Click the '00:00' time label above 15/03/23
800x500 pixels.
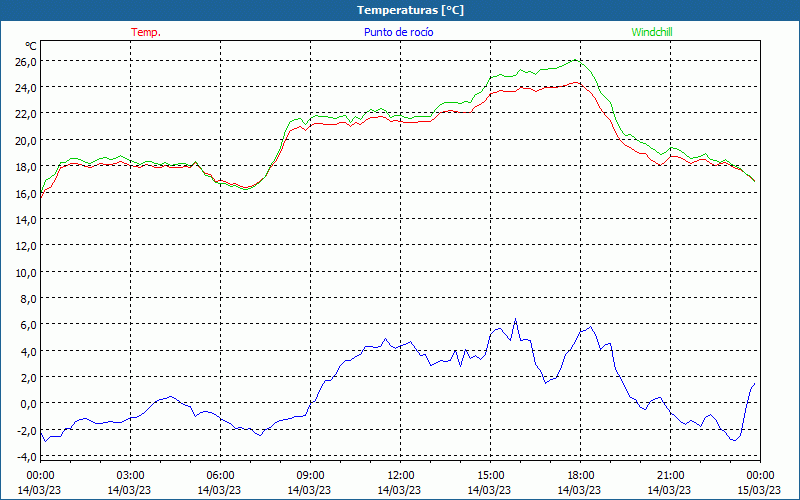pyautogui.click(x=760, y=476)
